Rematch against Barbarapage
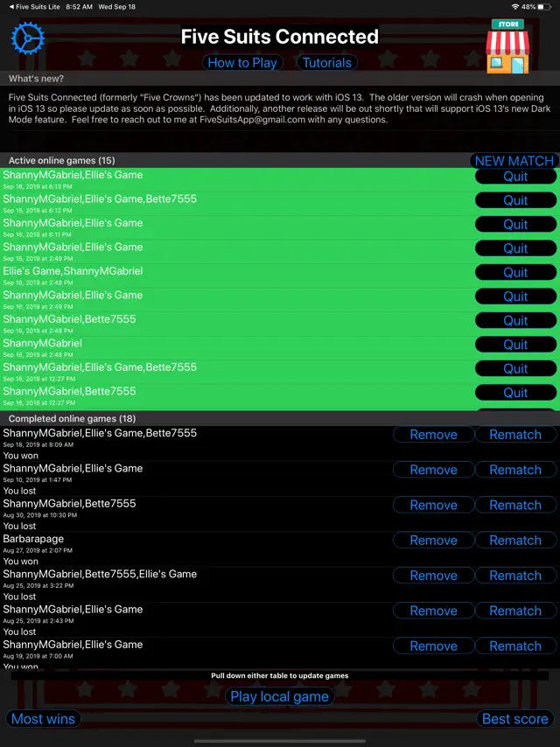This screenshot has height=747, width=560. (x=515, y=541)
